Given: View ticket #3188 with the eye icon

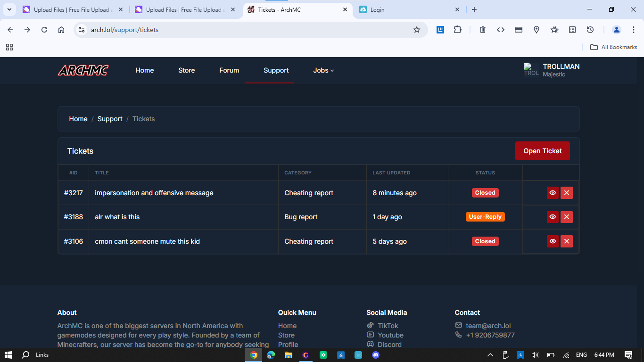Looking at the screenshot, I should (x=553, y=217).
